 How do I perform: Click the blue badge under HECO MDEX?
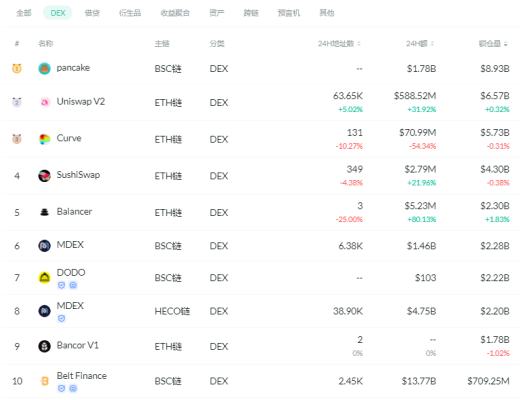pyautogui.click(x=61, y=319)
